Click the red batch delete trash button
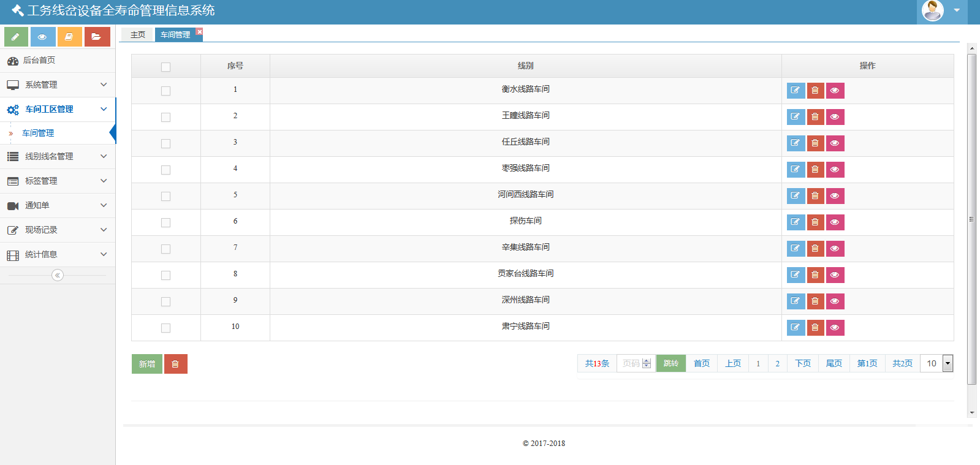 point(175,364)
